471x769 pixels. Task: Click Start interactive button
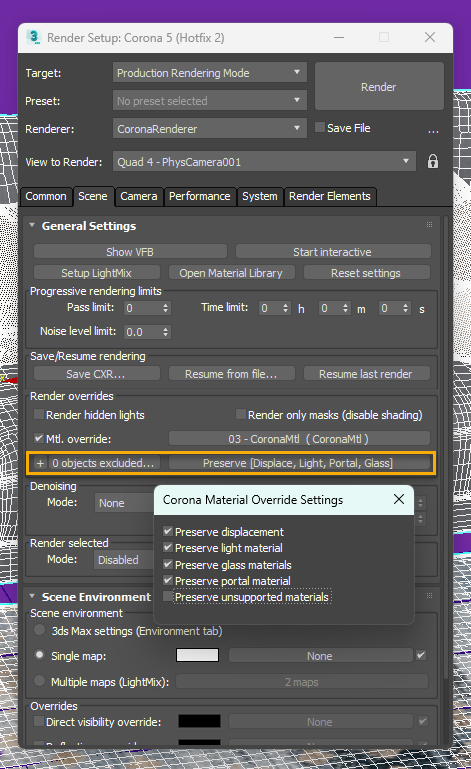pos(333,252)
